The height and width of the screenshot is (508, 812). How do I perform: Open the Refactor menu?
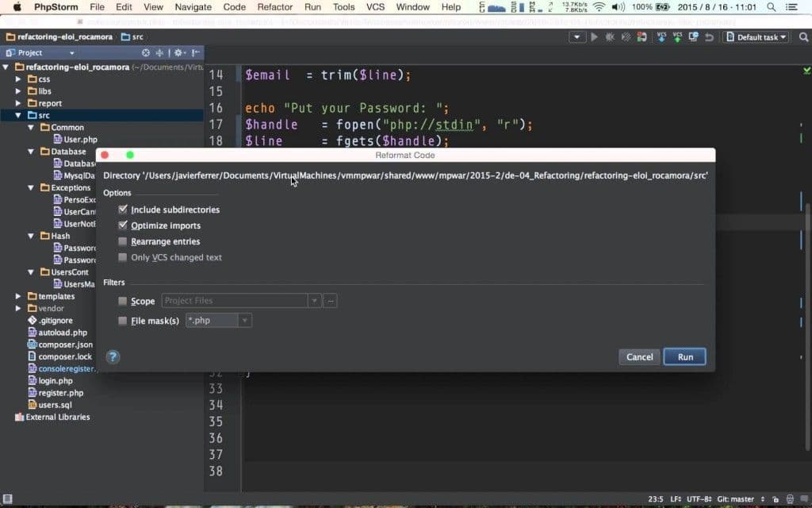[274, 7]
